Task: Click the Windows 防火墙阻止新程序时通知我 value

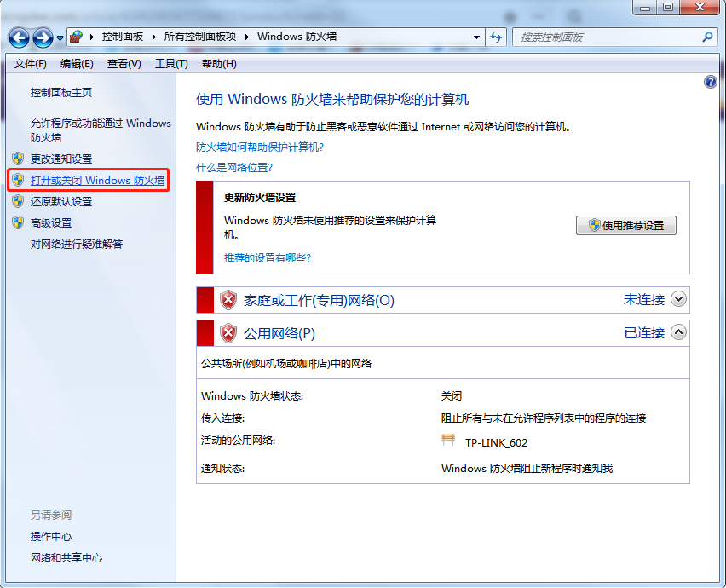Action: click(527, 468)
